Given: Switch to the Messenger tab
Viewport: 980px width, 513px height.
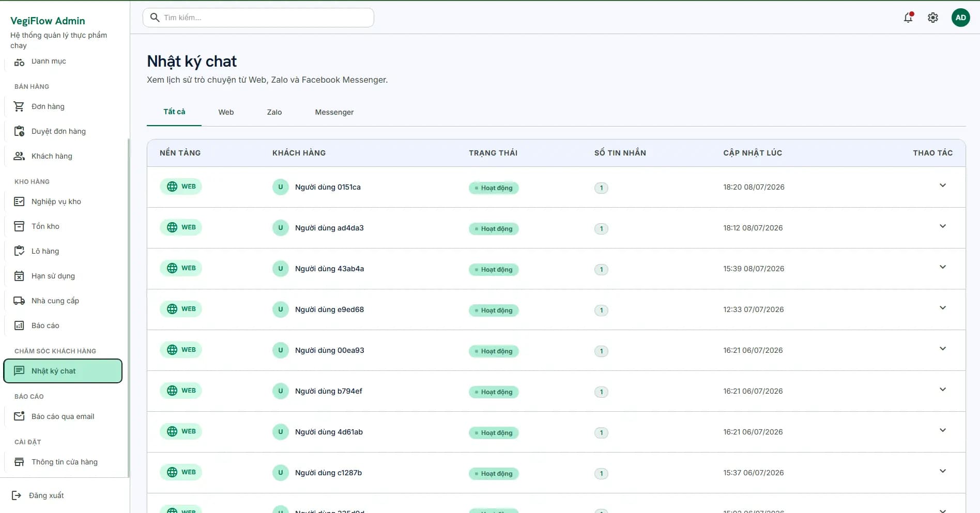Looking at the screenshot, I should (x=334, y=112).
